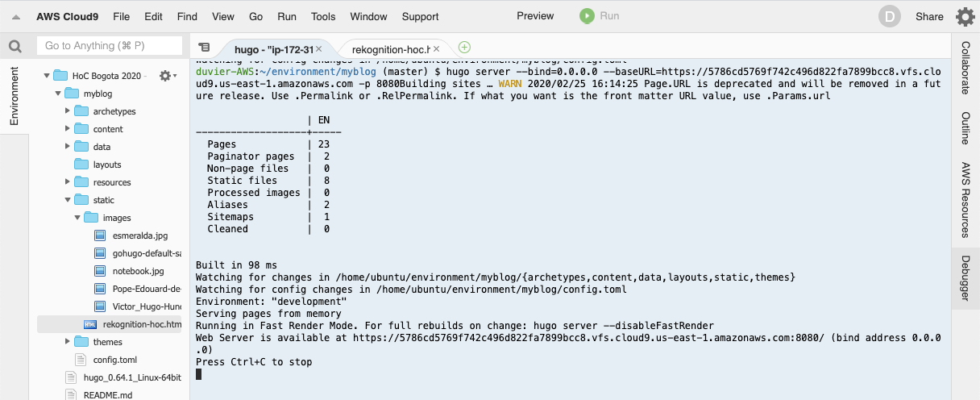The width and height of the screenshot is (980, 400).
Task: Open the File menu
Action: pos(122,16)
